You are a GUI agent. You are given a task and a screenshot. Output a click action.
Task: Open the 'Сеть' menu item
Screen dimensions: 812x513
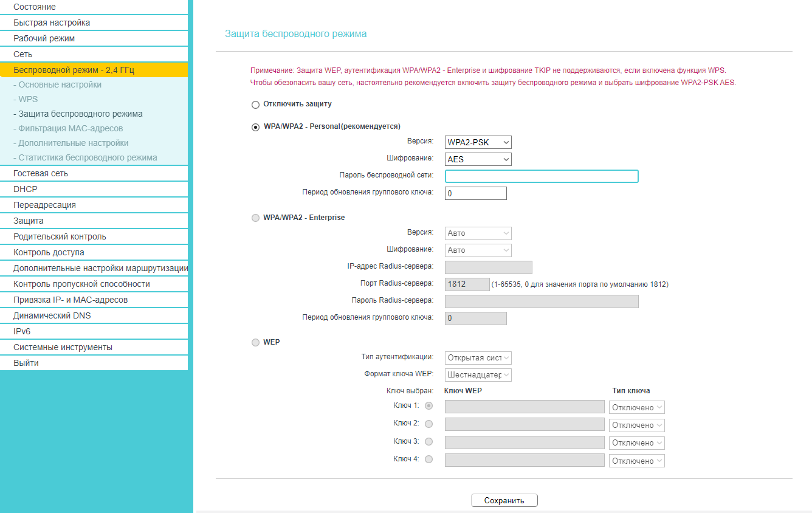click(x=94, y=54)
